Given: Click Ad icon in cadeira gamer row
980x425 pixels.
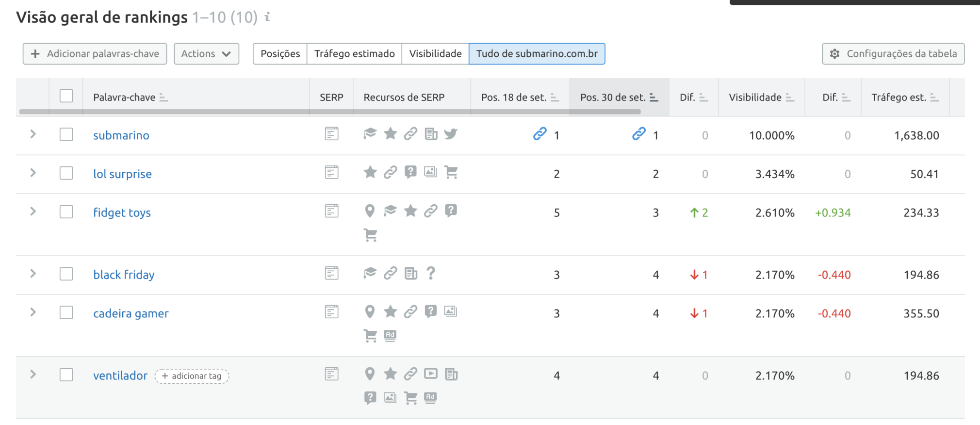Looking at the screenshot, I should click(x=390, y=335).
